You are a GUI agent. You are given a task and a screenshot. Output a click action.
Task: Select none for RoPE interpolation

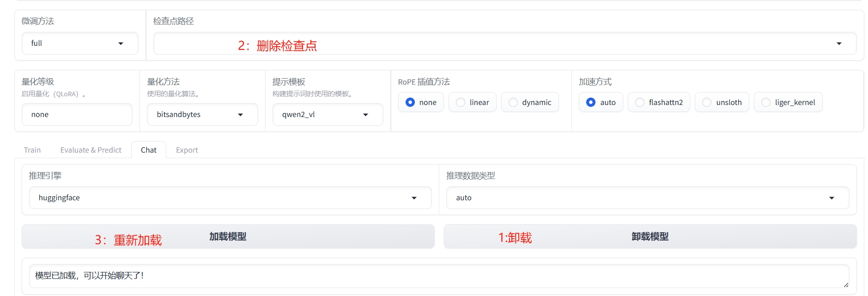(x=410, y=102)
